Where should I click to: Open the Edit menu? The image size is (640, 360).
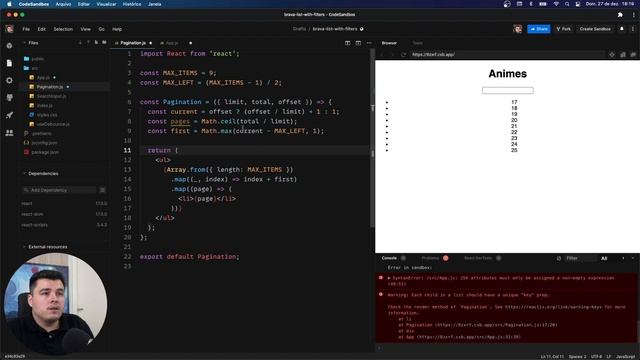click(x=42, y=29)
